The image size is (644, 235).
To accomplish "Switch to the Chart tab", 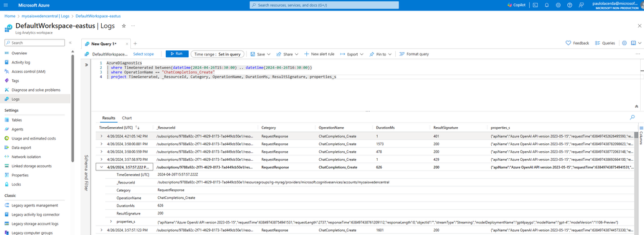I will click(127, 117).
